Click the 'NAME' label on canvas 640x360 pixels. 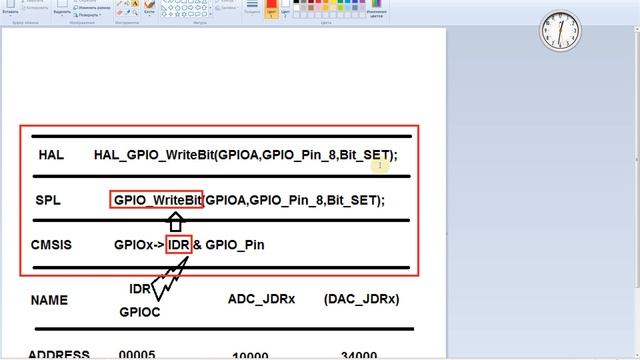(49, 300)
